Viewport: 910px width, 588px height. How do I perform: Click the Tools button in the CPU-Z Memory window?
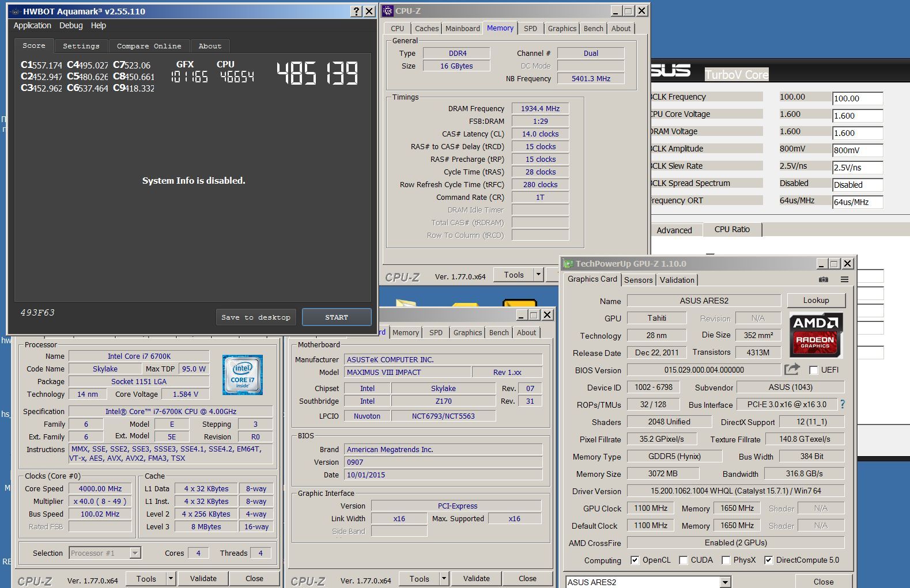click(x=514, y=275)
